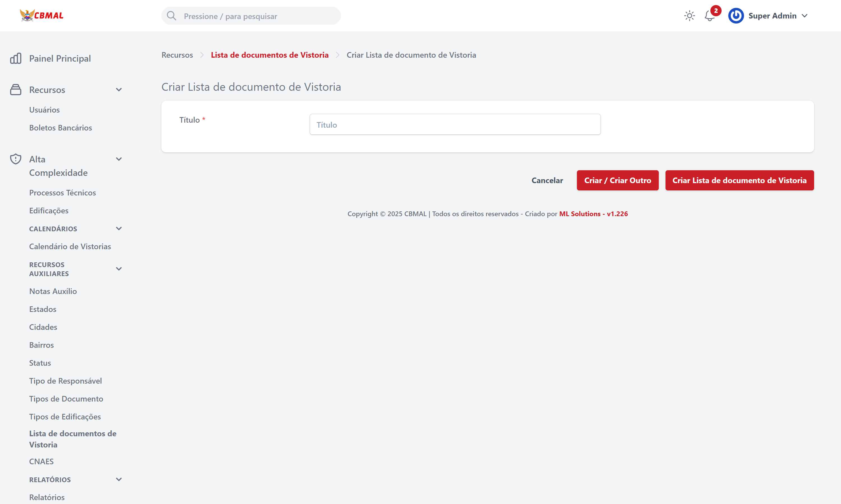Click the Alta Complexidade shield icon

[16, 158]
